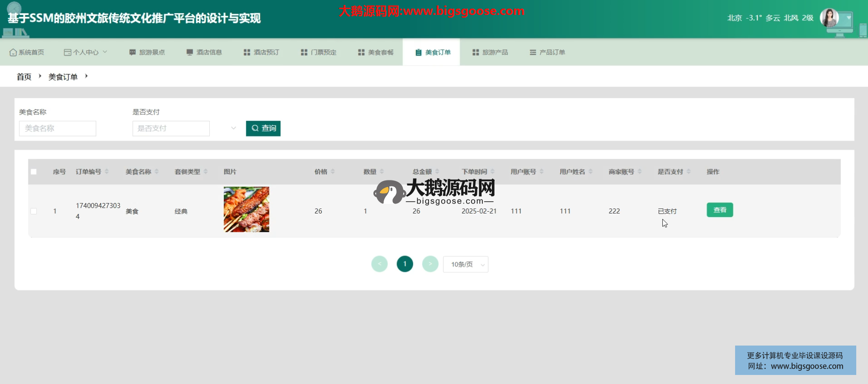
Task: Go to 首页 via breadcrumb link
Action: (x=24, y=77)
